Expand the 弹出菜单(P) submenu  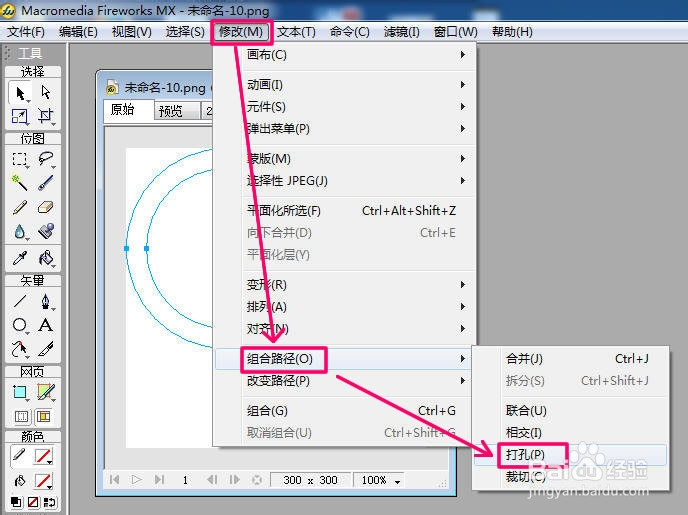[345, 129]
